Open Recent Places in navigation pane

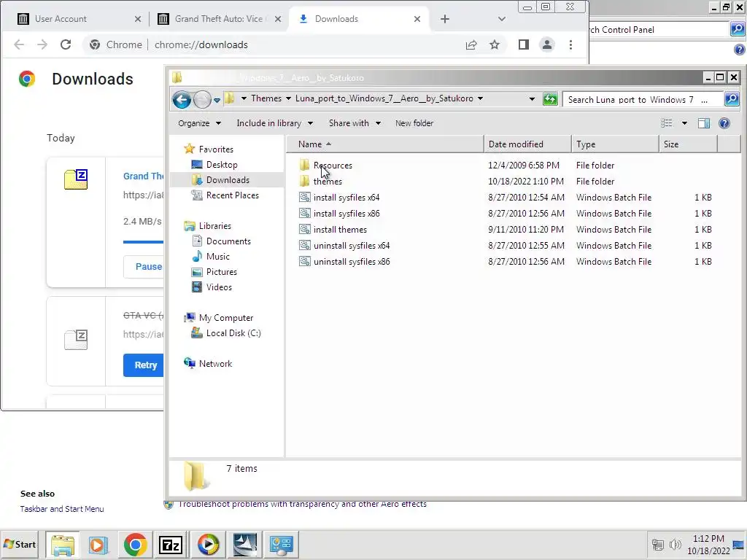point(233,195)
